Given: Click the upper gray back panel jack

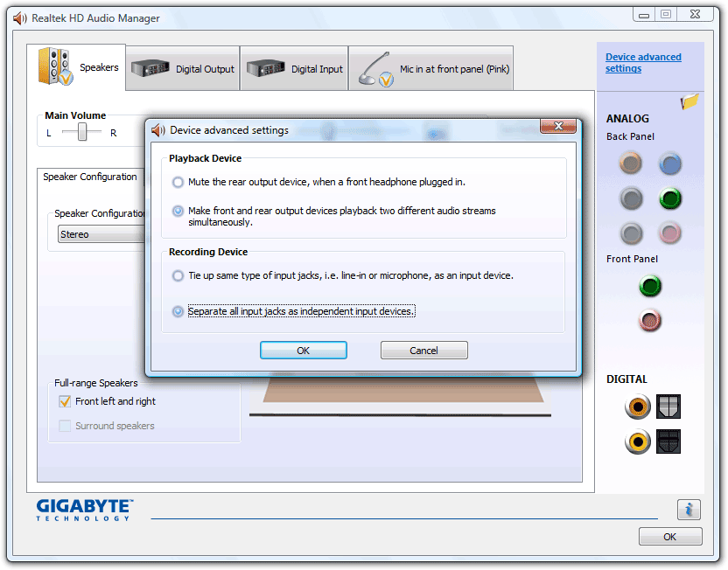Looking at the screenshot, I should pos(631,198).
